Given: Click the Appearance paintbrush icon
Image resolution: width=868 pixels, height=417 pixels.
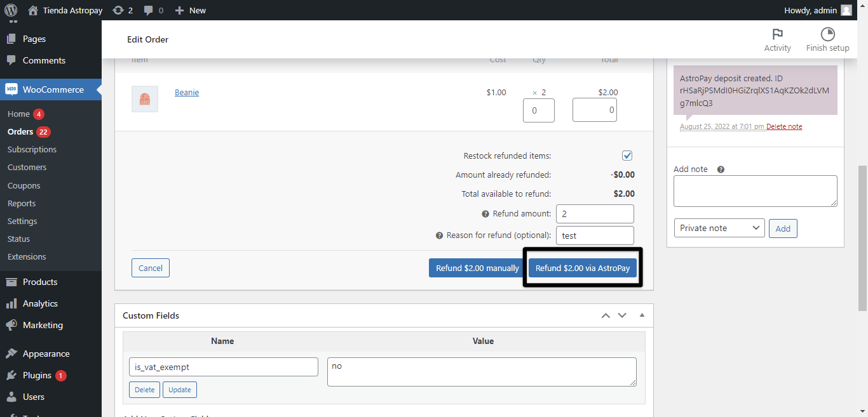Looking at the screenshot, I should [11, 354].
